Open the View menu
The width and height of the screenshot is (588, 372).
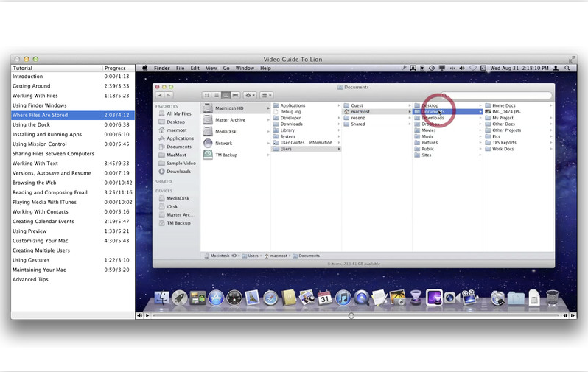click(x=211, y=68)
